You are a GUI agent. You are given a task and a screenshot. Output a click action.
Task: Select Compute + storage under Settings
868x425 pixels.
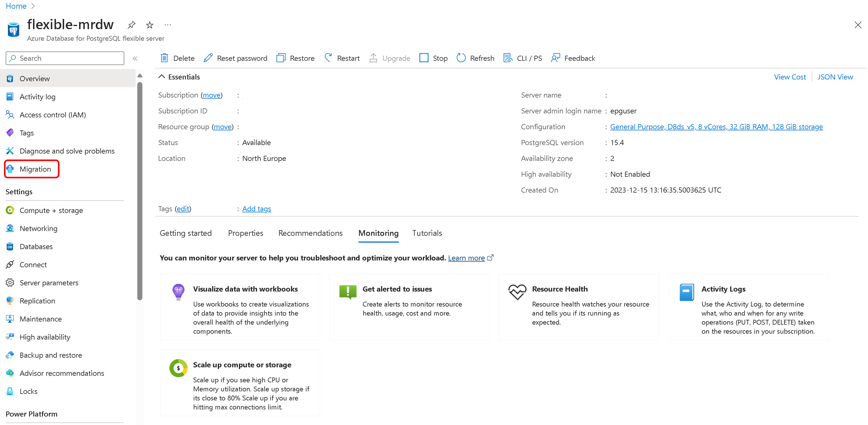tap(51, 210)
